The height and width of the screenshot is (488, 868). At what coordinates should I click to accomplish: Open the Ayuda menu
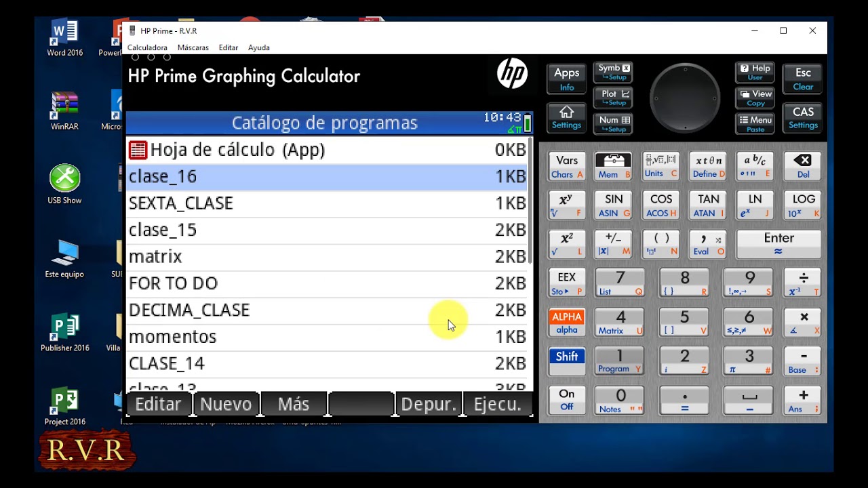pyautogui.click(x=259, y=47)
